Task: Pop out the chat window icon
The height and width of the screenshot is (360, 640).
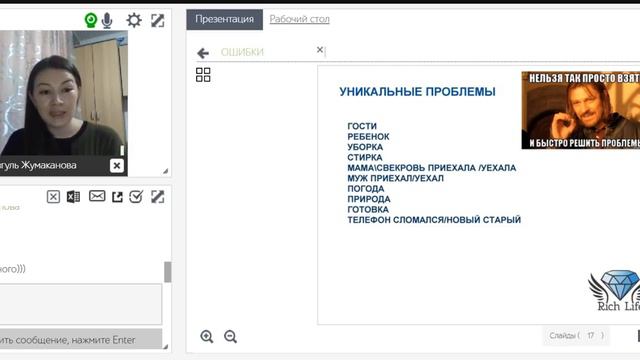Action: 117,197
